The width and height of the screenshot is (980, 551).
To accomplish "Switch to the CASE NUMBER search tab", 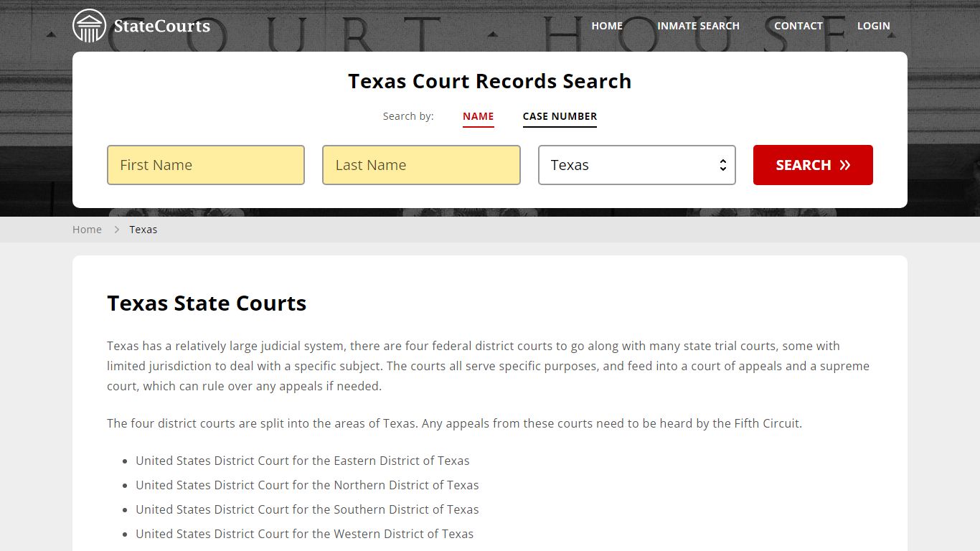I will (x=560, y=116).
